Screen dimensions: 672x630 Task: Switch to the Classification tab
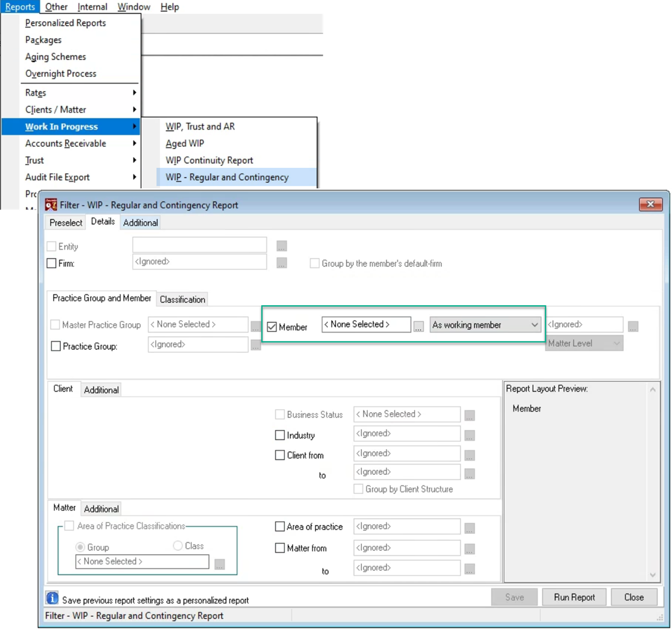pyautogui.click(x=183, y=299)
